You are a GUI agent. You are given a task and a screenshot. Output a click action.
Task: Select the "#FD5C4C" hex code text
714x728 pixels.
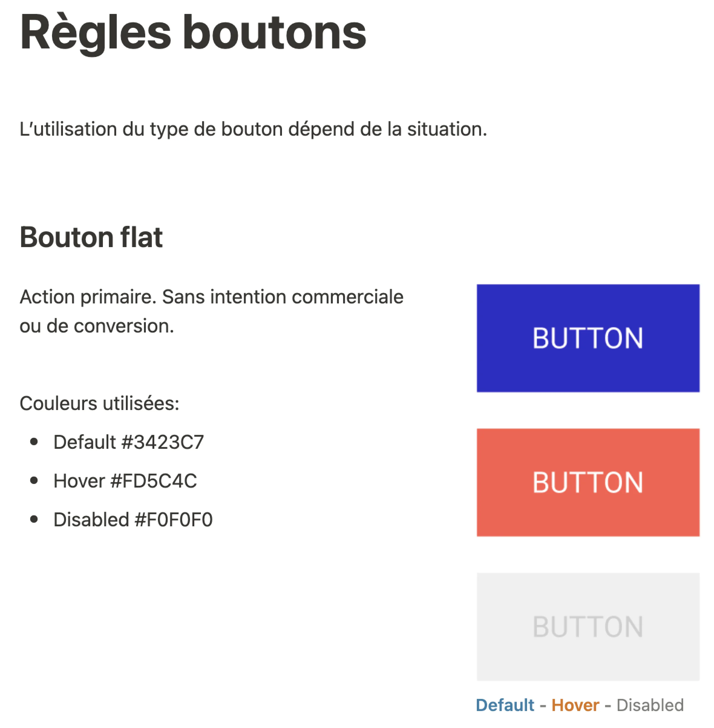coord(154,481)
